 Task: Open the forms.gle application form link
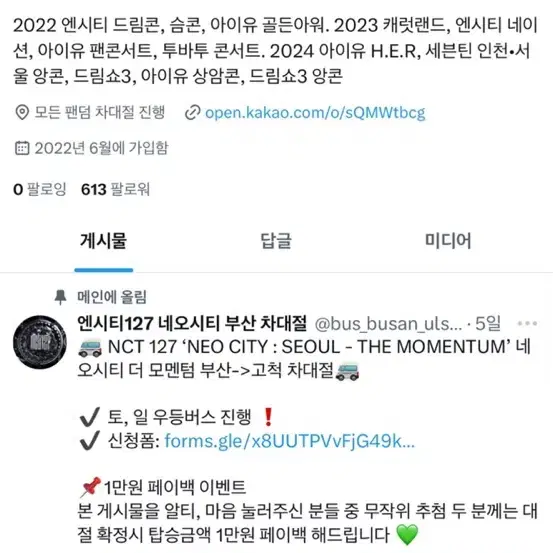tap(290, 441)
